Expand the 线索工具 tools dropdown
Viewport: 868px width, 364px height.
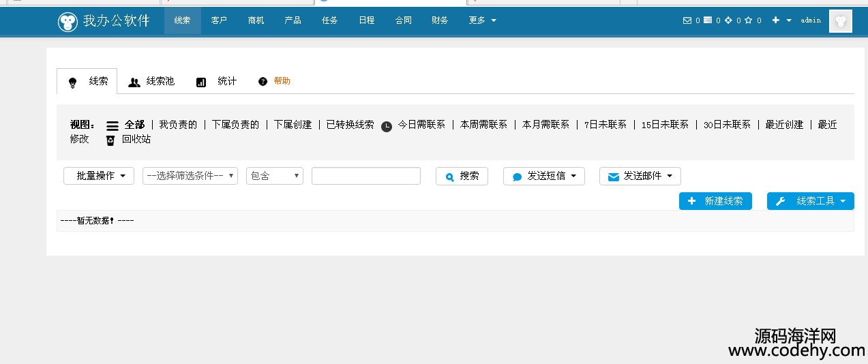[811, 201]
